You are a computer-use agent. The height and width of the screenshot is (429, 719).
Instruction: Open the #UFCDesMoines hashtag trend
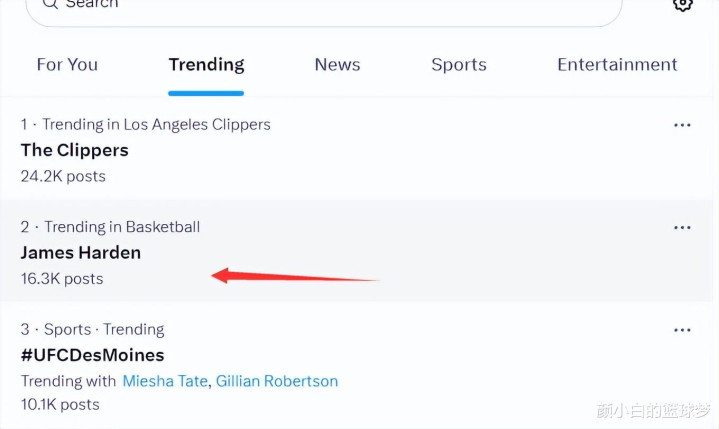coord(93,355)
